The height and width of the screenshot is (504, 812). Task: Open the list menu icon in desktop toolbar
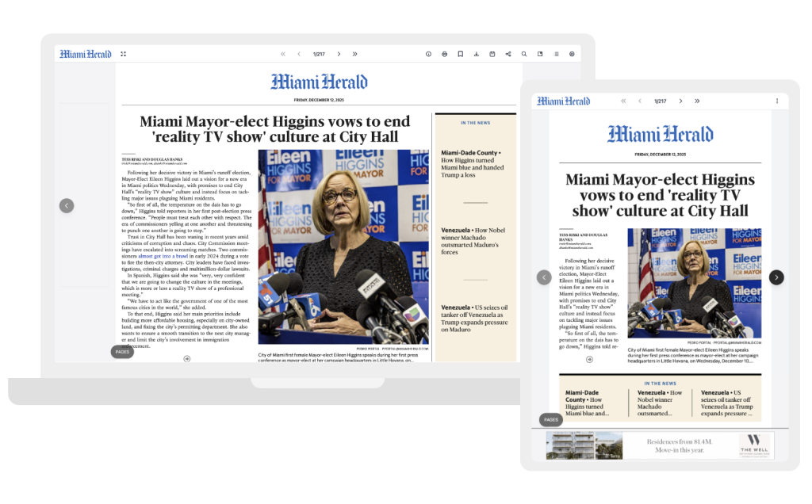(556, 54)
